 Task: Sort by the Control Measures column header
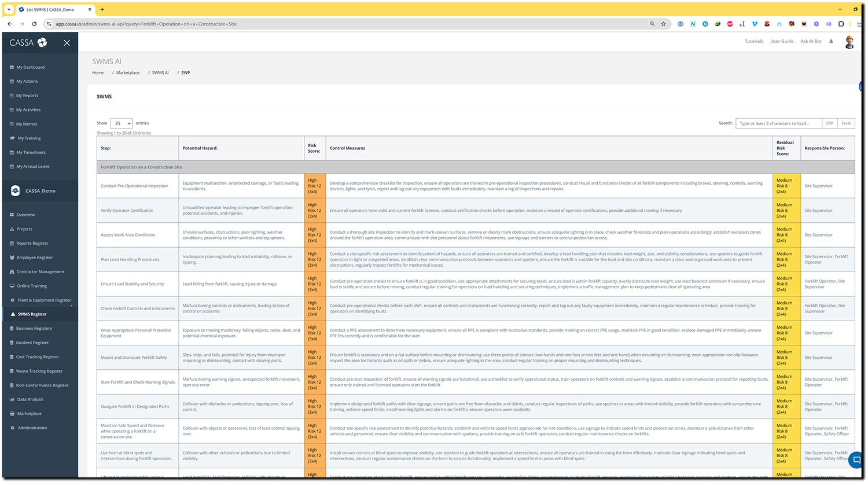[x=549, y=148]
